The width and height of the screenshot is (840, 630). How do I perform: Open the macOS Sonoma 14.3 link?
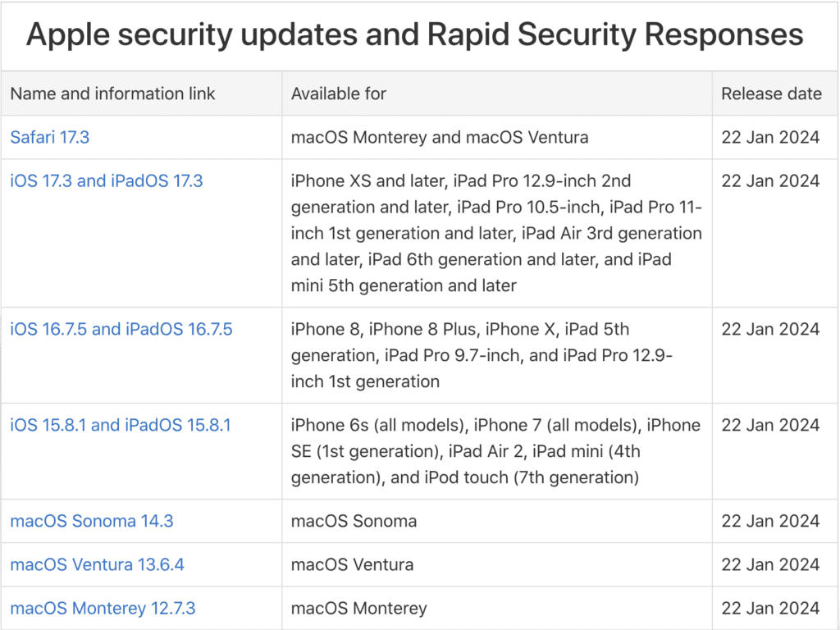[x=91, y=521]
